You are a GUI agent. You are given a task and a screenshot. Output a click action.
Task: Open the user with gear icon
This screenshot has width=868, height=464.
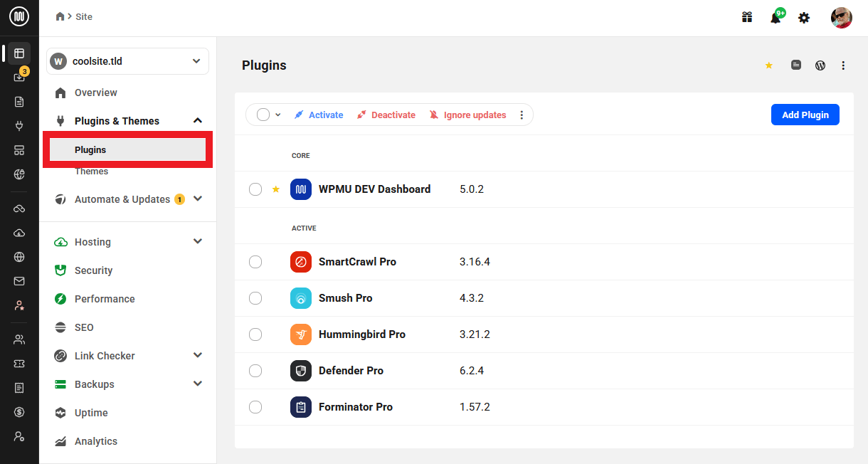[x=19, y=436]
